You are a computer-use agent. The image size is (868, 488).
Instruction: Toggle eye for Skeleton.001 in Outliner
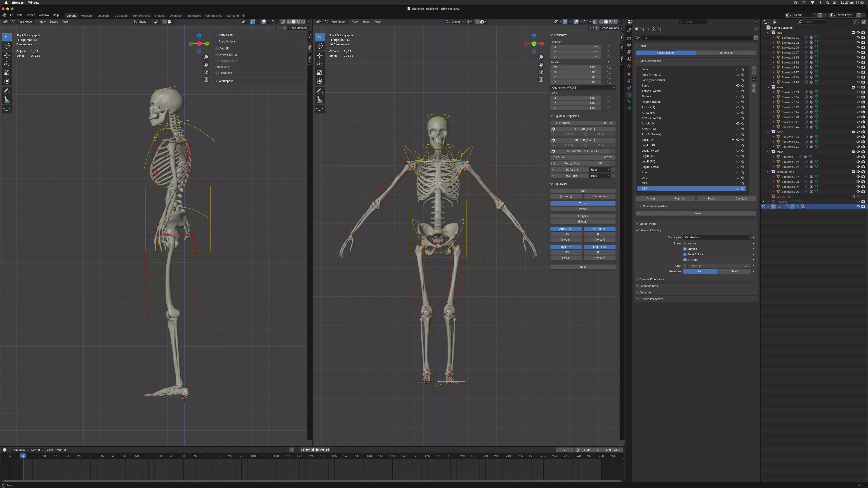858,37
